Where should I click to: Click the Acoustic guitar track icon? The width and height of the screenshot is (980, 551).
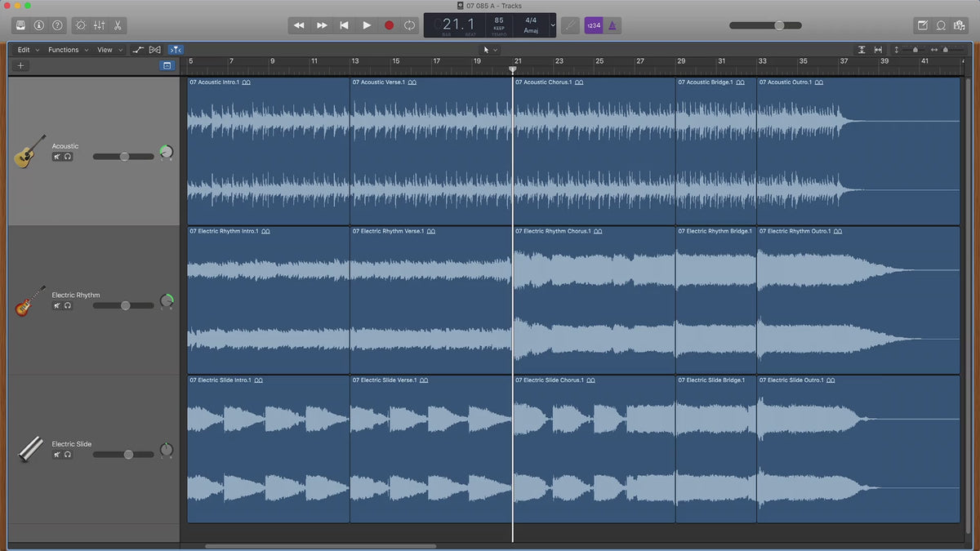click(x=29, y=152)
